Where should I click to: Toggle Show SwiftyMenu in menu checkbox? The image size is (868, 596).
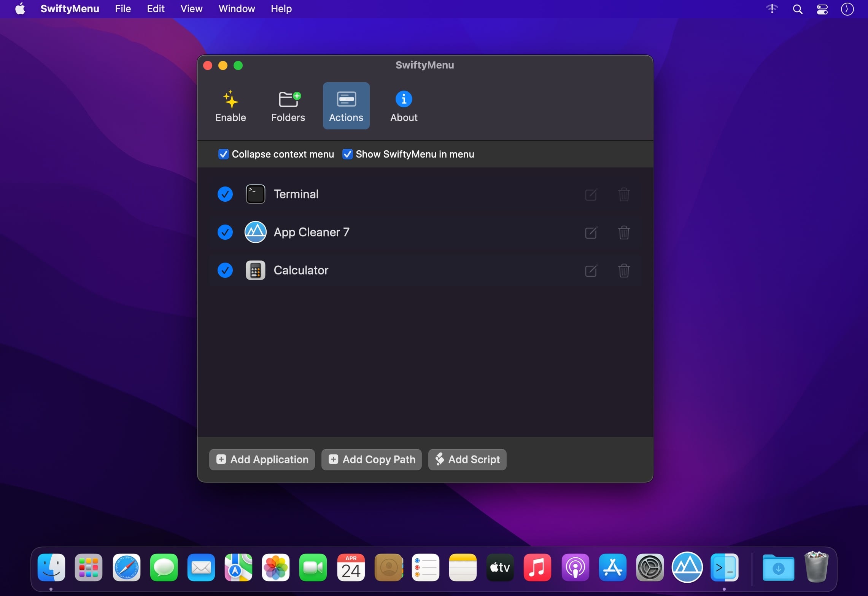(347, 154)
